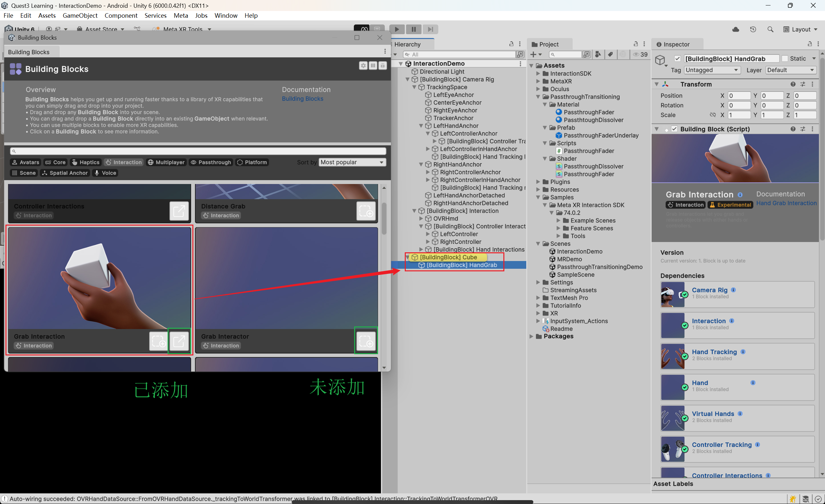Click Project search by label icon
Viewport: 825px width, 504px height.
(x=610, y=54)
